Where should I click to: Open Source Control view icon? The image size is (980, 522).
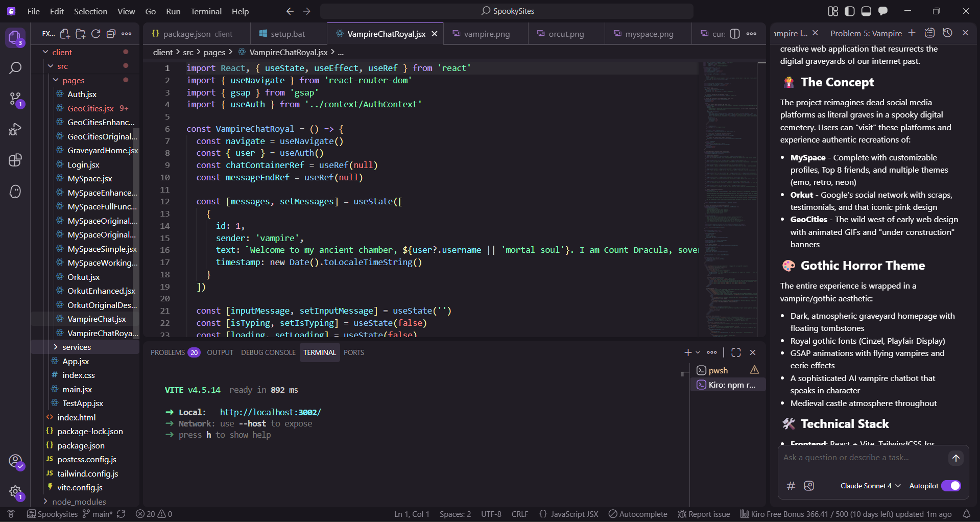pos(15,99)
